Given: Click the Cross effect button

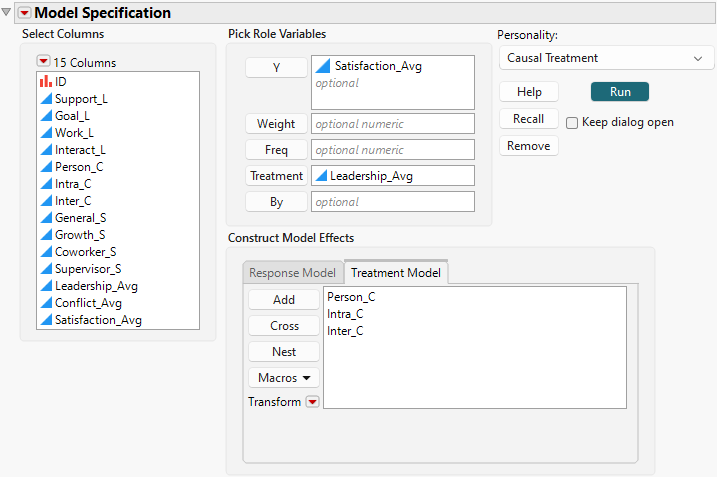Looking at the screenshot, I should 284,326.
